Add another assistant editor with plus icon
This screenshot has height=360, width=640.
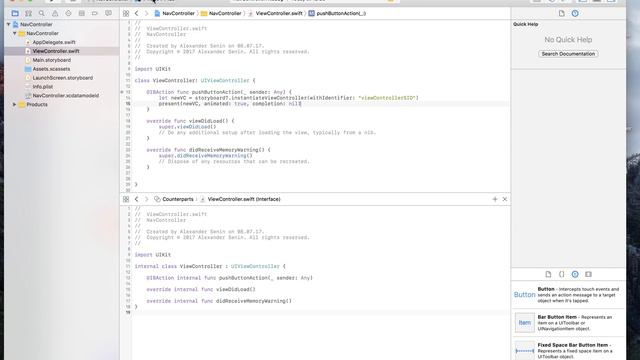coord(495,199)
